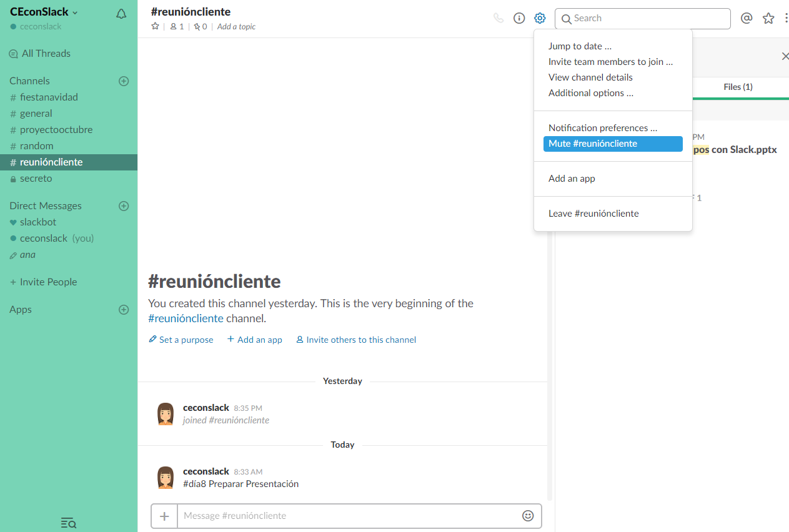Open the more items vertical dots menu
The height and width of the screenshot is (532, 789).
click(x=786, y=18)
